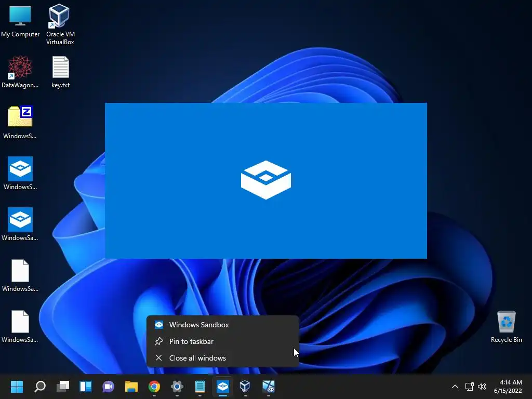This screenshot has width=532, height=399.
Task: Open Task View from taskbar
Action: click(x=63, y=387)
